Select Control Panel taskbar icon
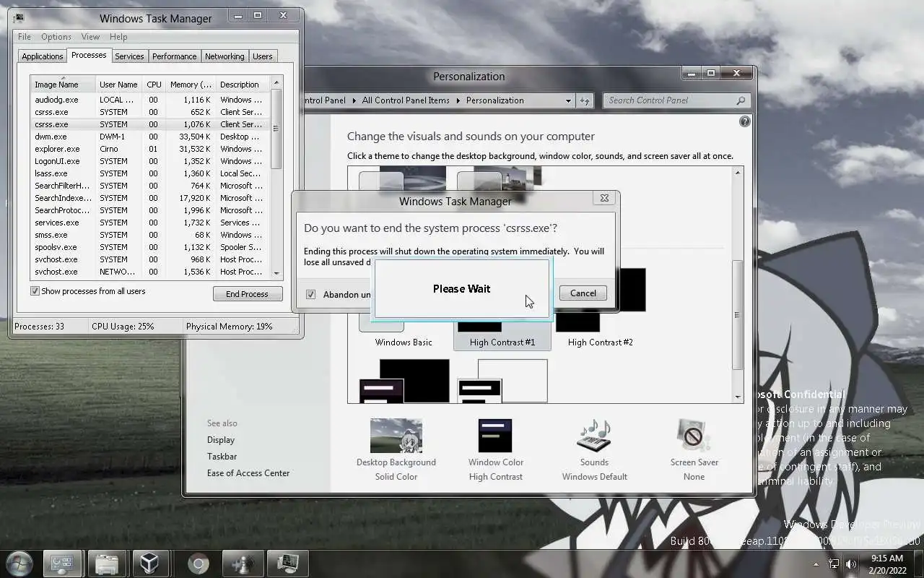This screenshot has height=578, width=924. coord(62,563)
